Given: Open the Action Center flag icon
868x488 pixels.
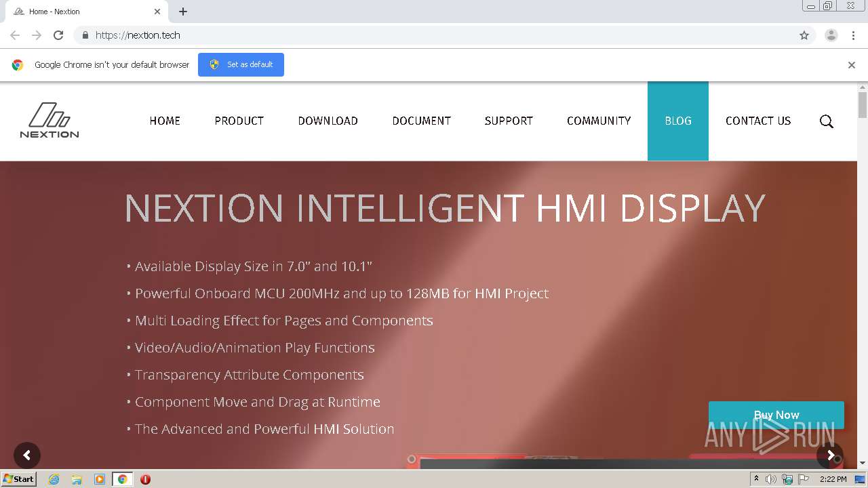Looking at the screenshot, I should pyautogui.click(x=804, y=479).
